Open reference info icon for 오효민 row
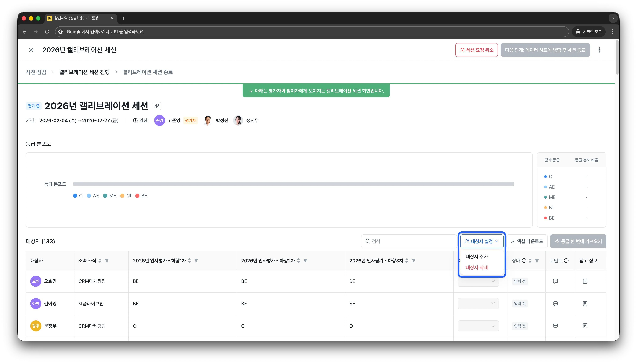 point(585,281)
